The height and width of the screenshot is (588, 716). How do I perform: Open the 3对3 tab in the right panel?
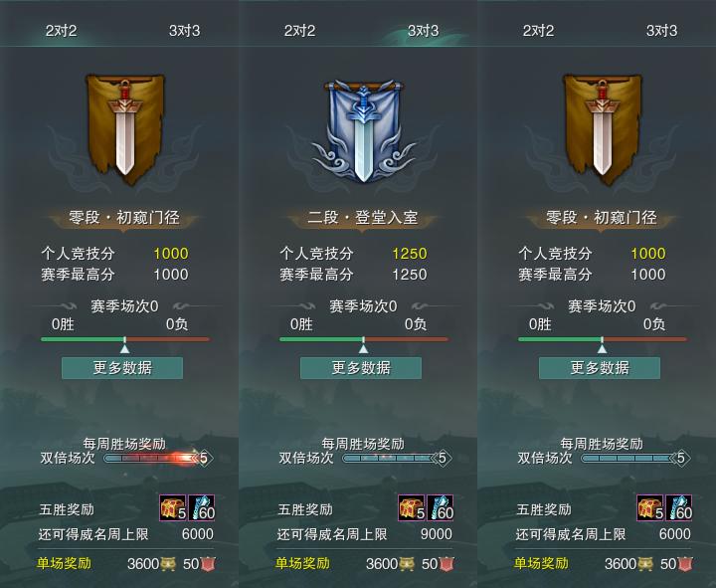click(661, 31)
